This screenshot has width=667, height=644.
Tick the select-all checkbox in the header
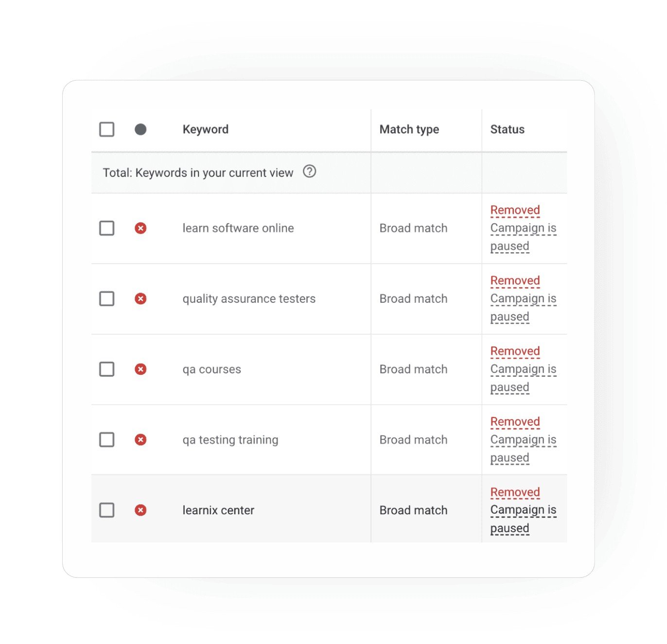[107, 129]
